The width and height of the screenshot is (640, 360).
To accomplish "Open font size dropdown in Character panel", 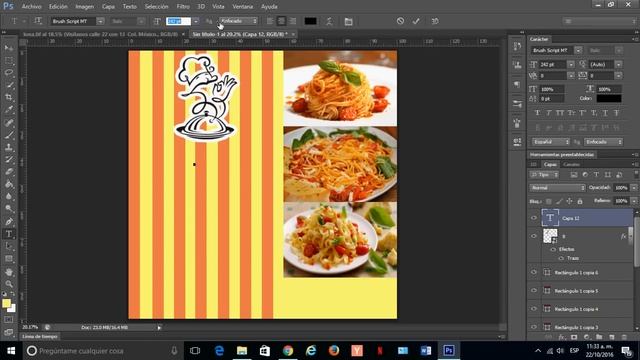I will tap(571, 64).
